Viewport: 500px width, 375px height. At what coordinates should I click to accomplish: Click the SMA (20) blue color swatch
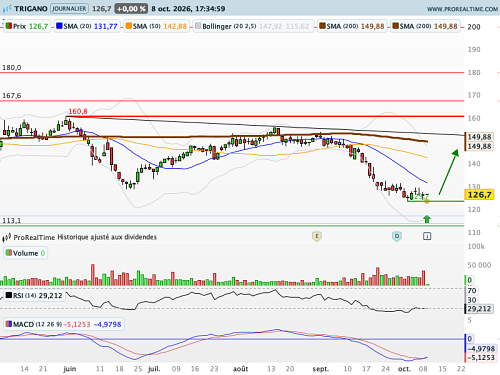click(59, 26)
